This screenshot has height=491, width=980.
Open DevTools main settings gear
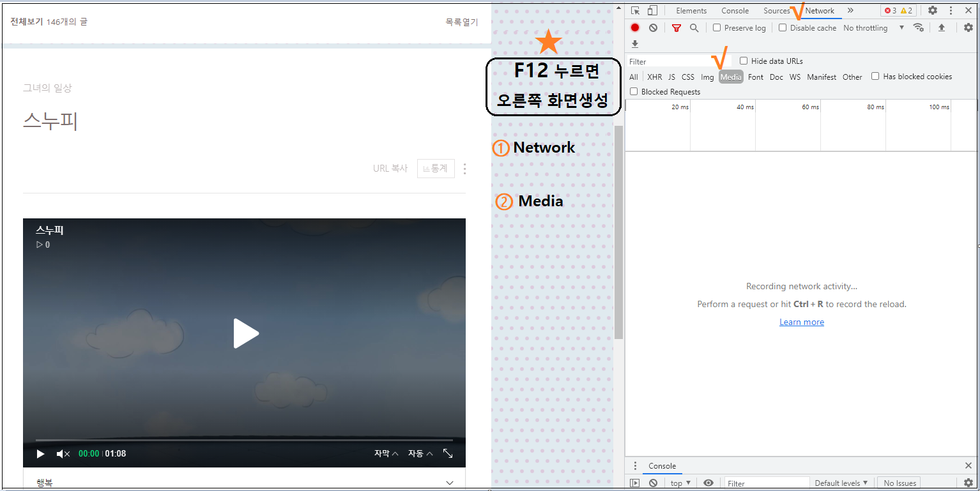pos(933,10)
